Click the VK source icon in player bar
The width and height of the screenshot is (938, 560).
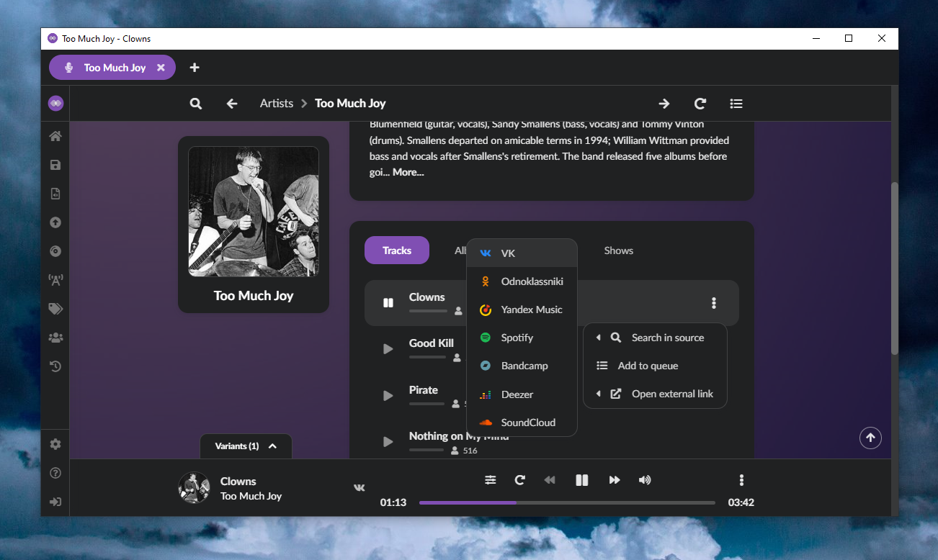359,488
